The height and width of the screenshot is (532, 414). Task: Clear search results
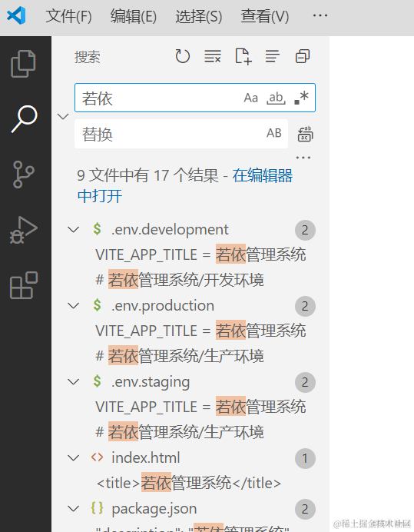(213, 56)
